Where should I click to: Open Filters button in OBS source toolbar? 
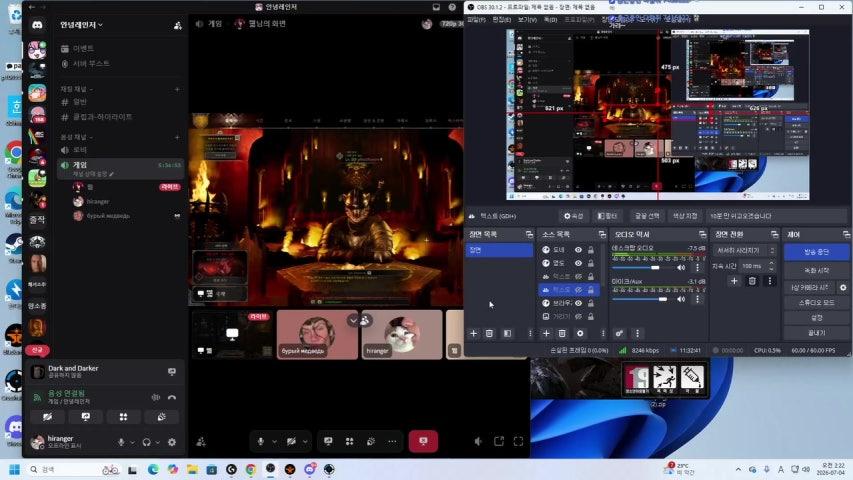click(x=607, y=216)
